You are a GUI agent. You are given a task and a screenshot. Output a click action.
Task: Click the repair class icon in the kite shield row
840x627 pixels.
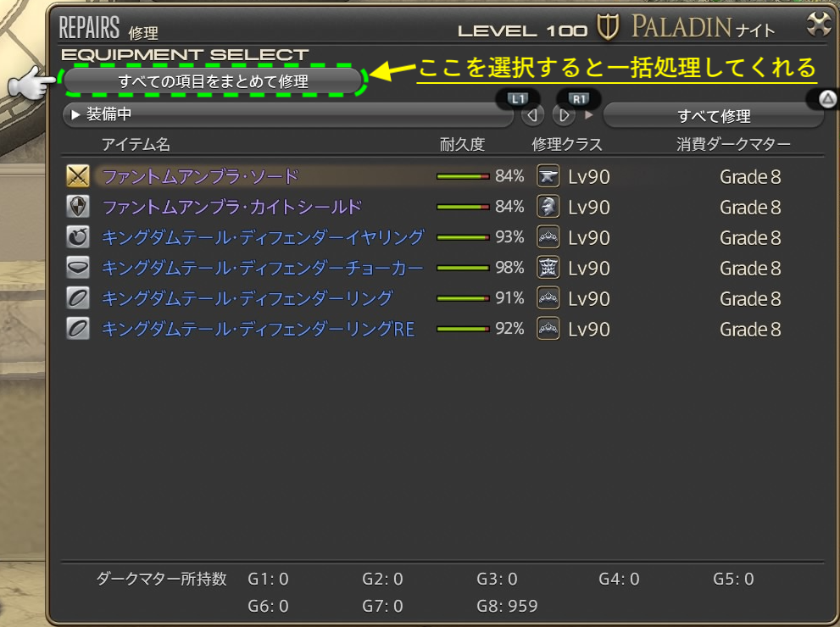548,207
